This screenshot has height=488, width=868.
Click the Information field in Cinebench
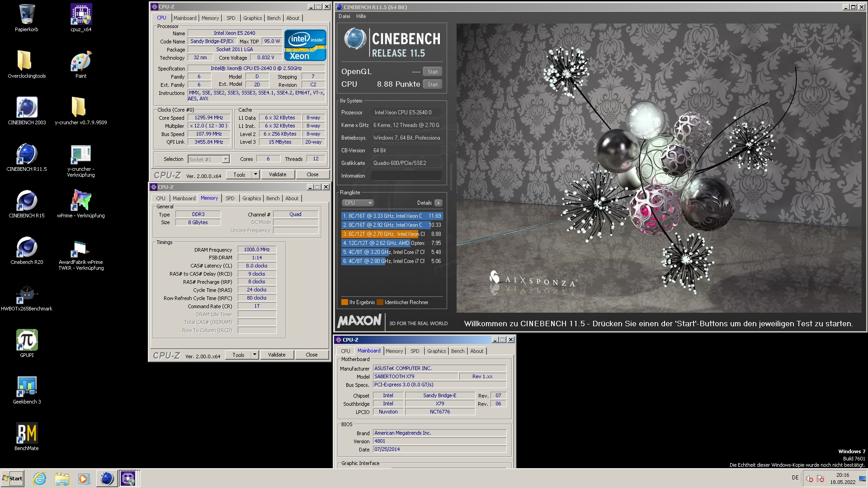[x=406, y=176]
